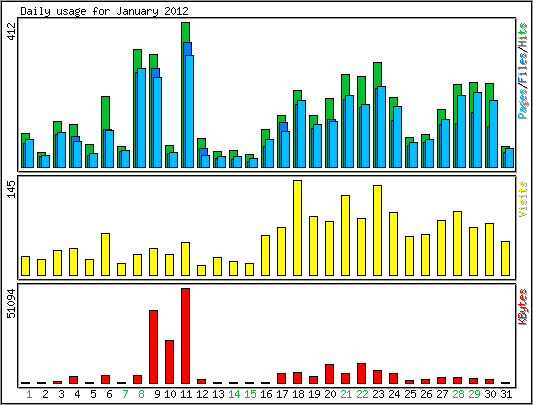The width and height of the screenshot is (533, 405).
Task: Click day label 18 on the x-axis
Action: [x=298, y=394]
